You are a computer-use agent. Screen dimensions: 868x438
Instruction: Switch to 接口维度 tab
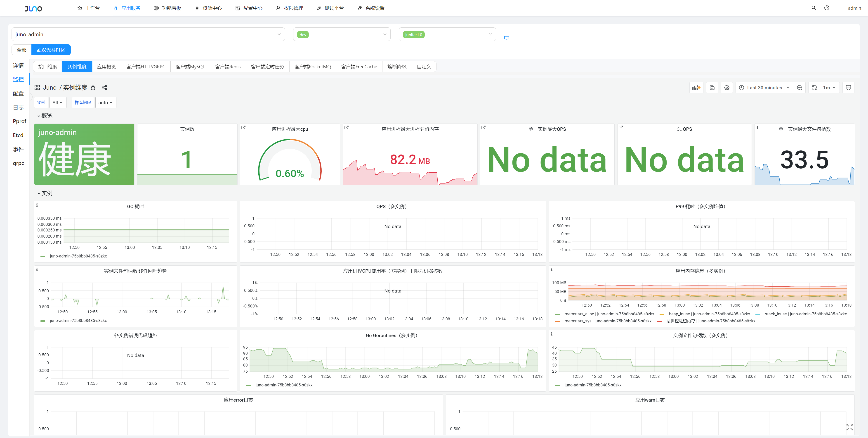point(47,67)
